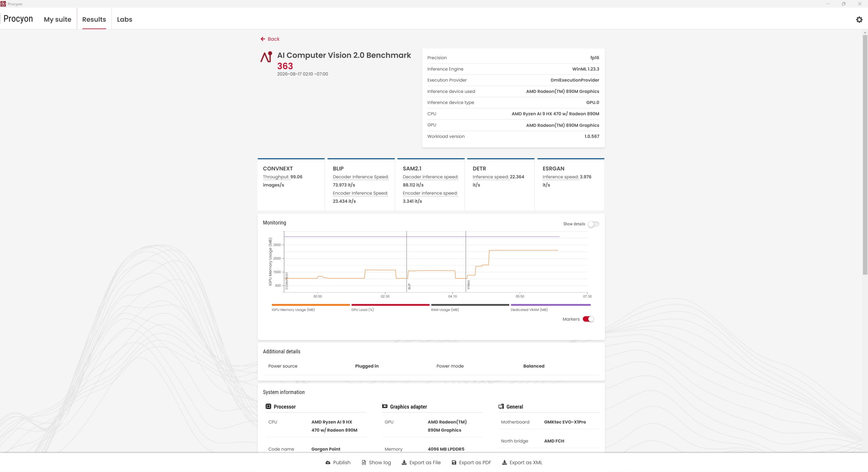Click the General system icon
The width and height of the screenshot is (868, 472).
click(x=501, y=406)
